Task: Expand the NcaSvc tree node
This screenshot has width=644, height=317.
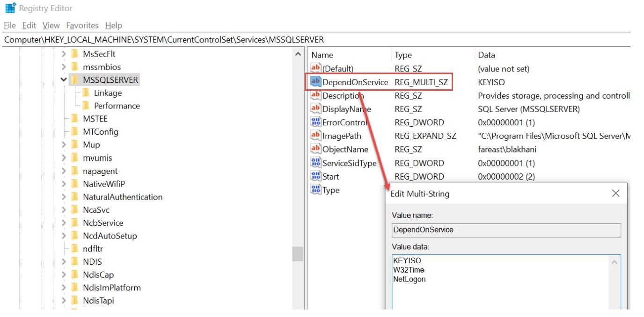Action: 64,210
